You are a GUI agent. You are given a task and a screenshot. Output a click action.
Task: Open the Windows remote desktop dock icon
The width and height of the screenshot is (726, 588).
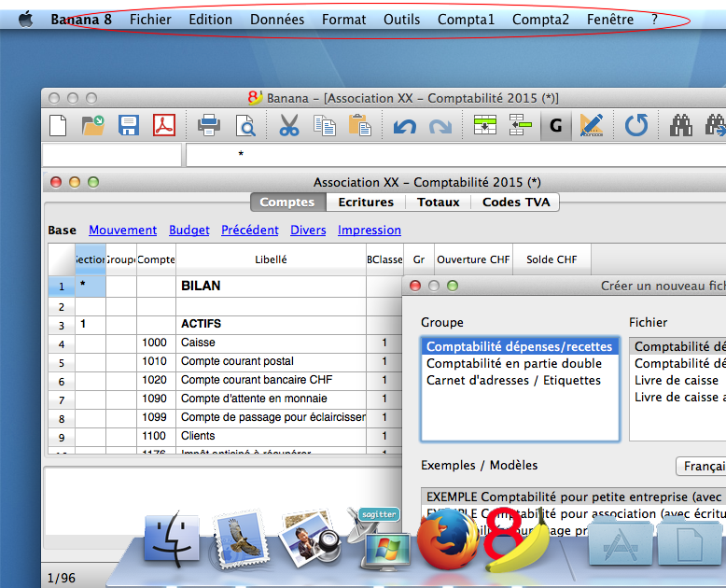(380, 539)
